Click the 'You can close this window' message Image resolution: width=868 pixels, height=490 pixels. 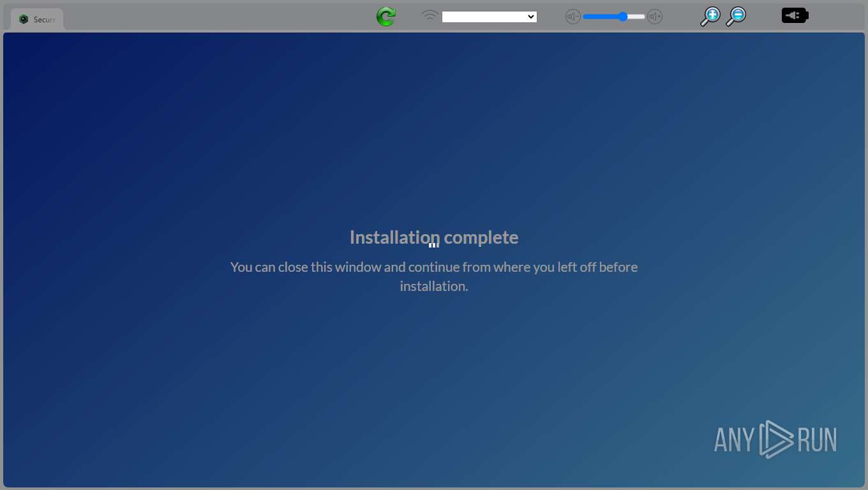(434, 276)
